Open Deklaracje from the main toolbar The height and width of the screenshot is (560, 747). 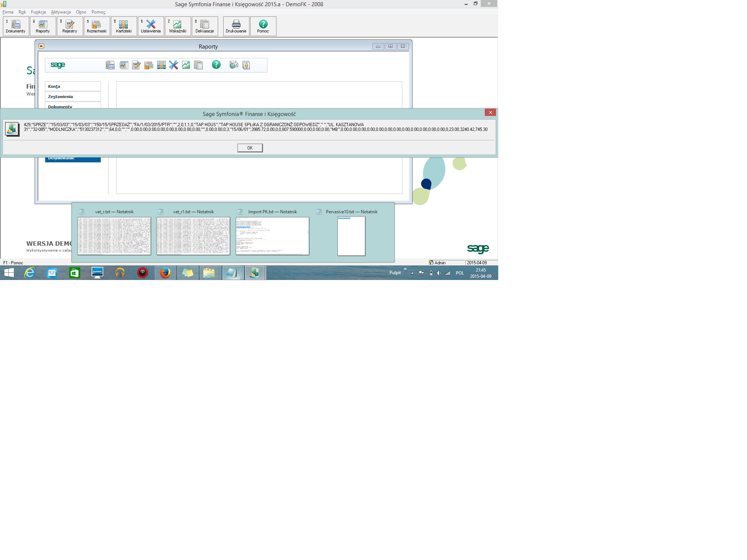[x=205, y=26]
